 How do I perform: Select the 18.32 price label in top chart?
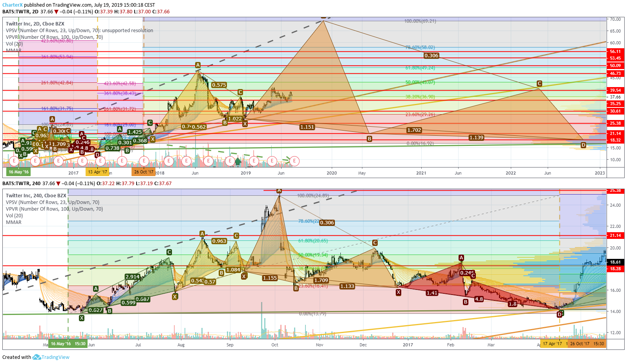tap(615, 140)
